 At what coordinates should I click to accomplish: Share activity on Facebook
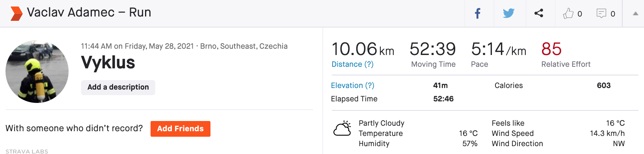tap(477, 14)
